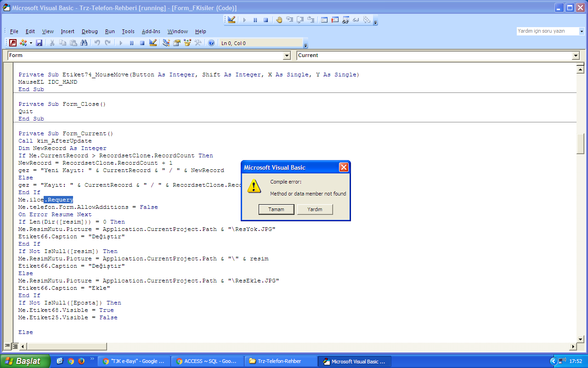Open the Tools menu

[x=128, y=31]
